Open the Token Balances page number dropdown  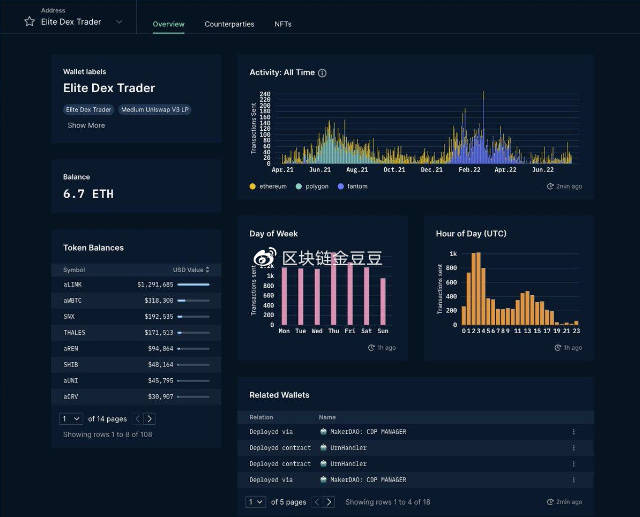pyautogui.click(x=70, y=419)
